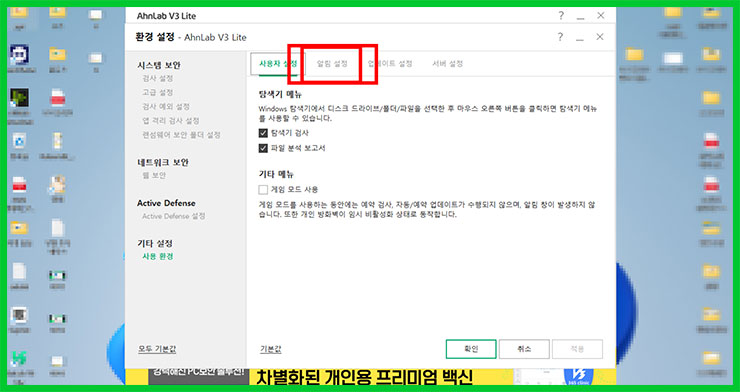Open help in the AhnLab V3 Lite main window

pyautogui.click(x=561, y=16)
